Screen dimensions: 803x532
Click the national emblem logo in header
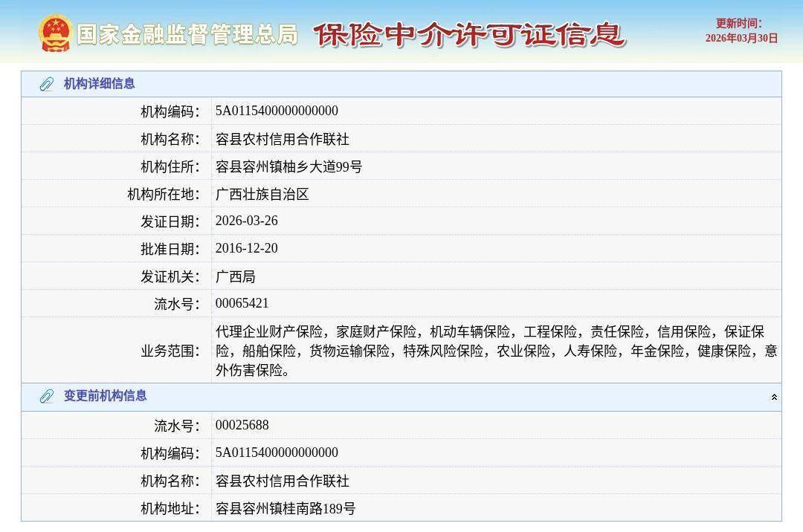(55, 33)
